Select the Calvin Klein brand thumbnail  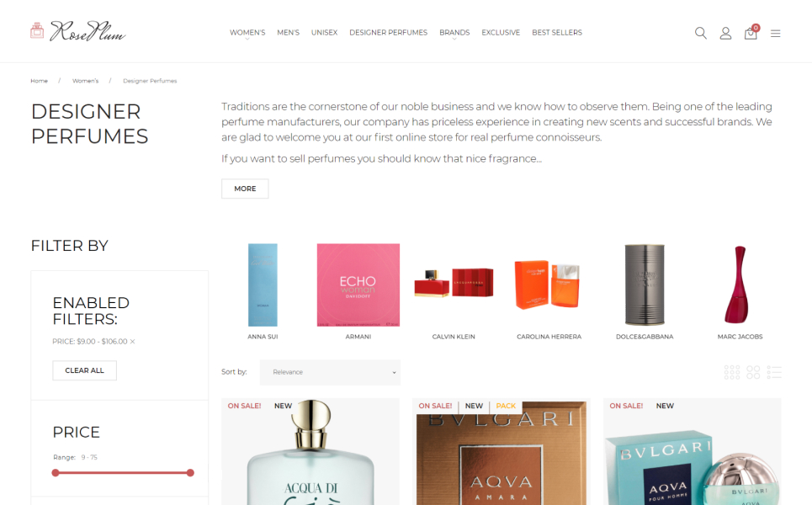coord(454,291)
